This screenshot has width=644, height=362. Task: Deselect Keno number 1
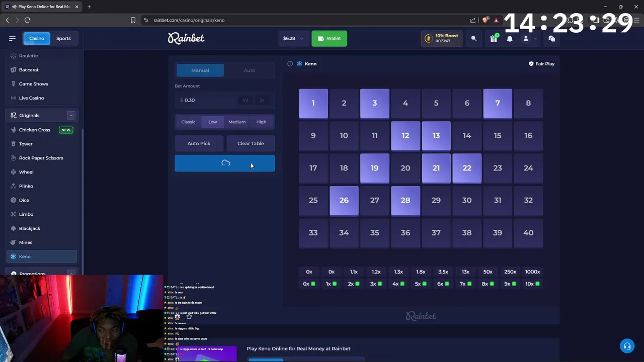click(x=313, y=103)
